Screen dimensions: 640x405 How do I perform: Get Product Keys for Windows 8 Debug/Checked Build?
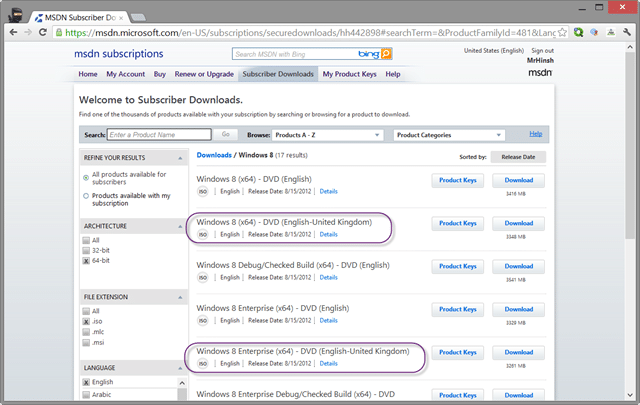point(458,267)
